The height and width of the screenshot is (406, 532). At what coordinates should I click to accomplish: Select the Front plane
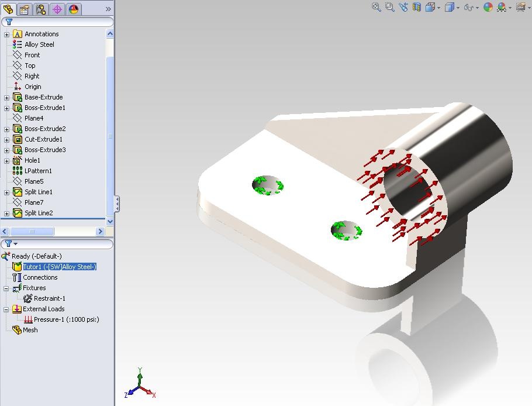click(32, 55)
